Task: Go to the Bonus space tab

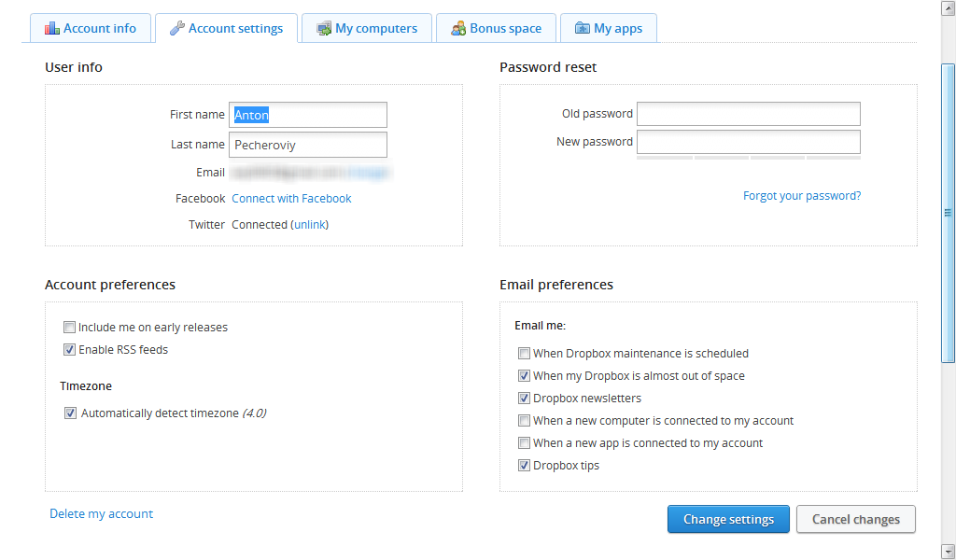Action: tap(497, 28)
